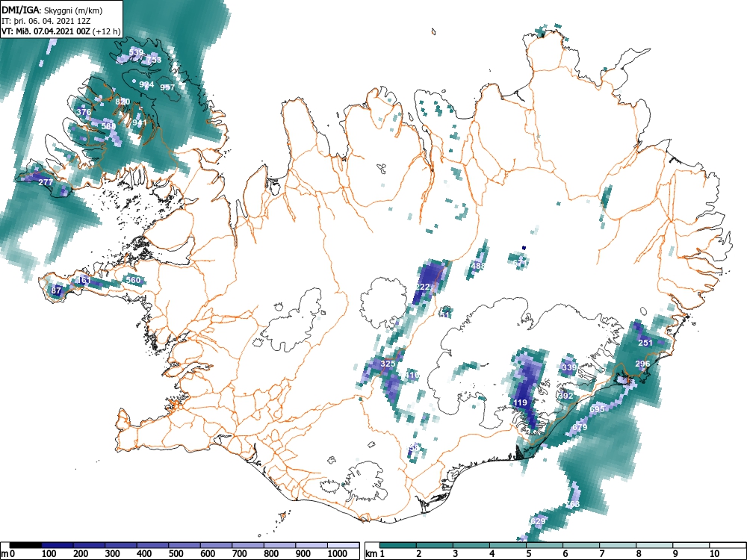Click visibility value 410 on the map
Screen dimensions: 747x560
pyautogui.click(x=412, y=376)
